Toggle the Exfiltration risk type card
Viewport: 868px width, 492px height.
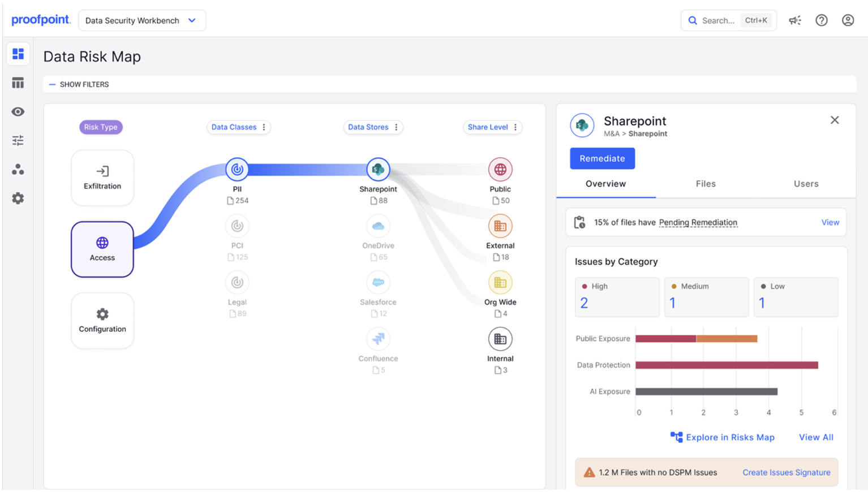pyautogui.click(x=102, y=178)
